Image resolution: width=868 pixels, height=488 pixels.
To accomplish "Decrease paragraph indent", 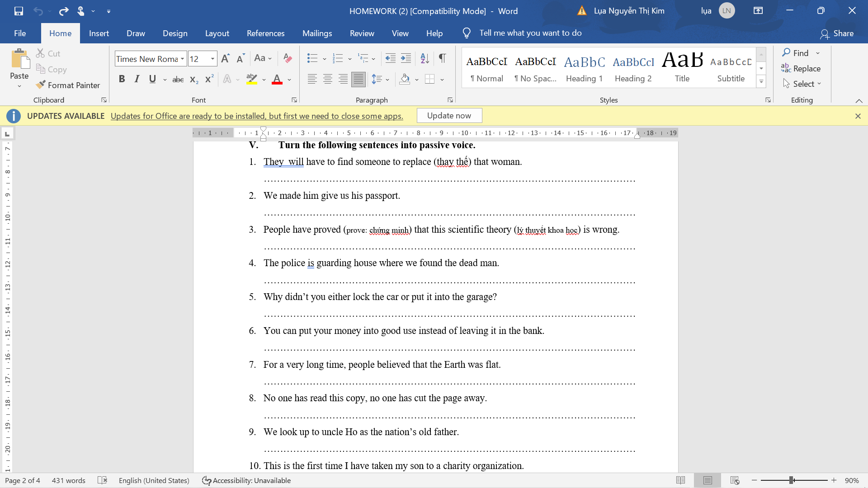I will [390, 58].
